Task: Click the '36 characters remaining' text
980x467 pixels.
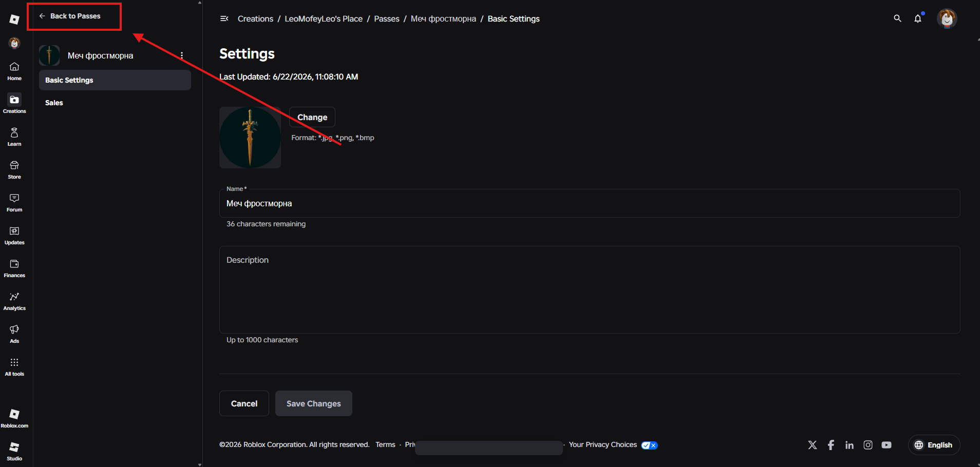Action: pos(266,224)
